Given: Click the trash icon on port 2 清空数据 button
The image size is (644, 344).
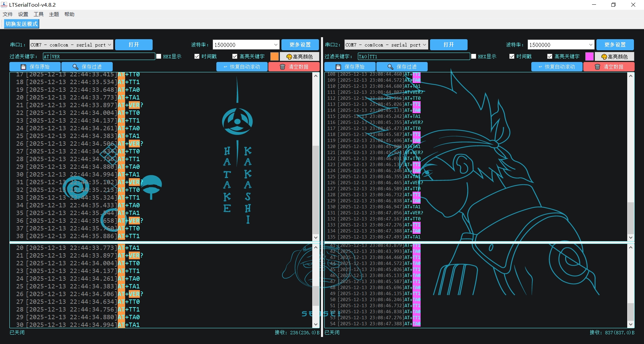Looking at the screenshot, I should (597, 67).
